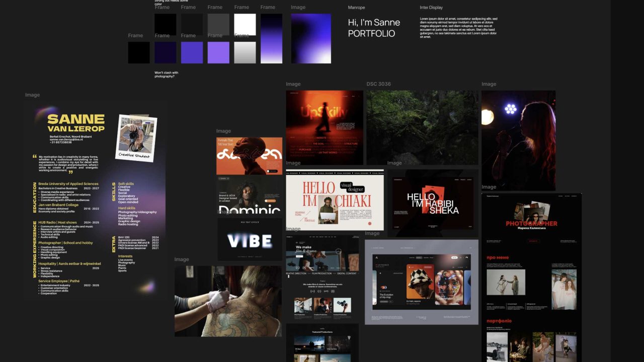The image size is (644, 362).
Task: Click the "Won't clash with photography?" note
Action: coord(166,74)
